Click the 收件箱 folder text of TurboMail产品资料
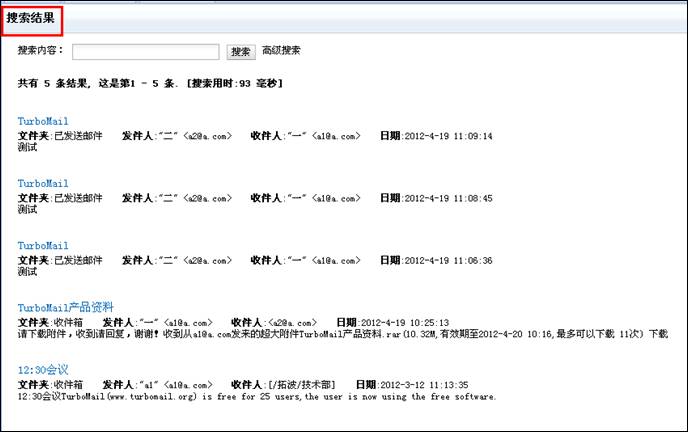The width and height of the screenshot is (688, 432). tap(68, 322)
